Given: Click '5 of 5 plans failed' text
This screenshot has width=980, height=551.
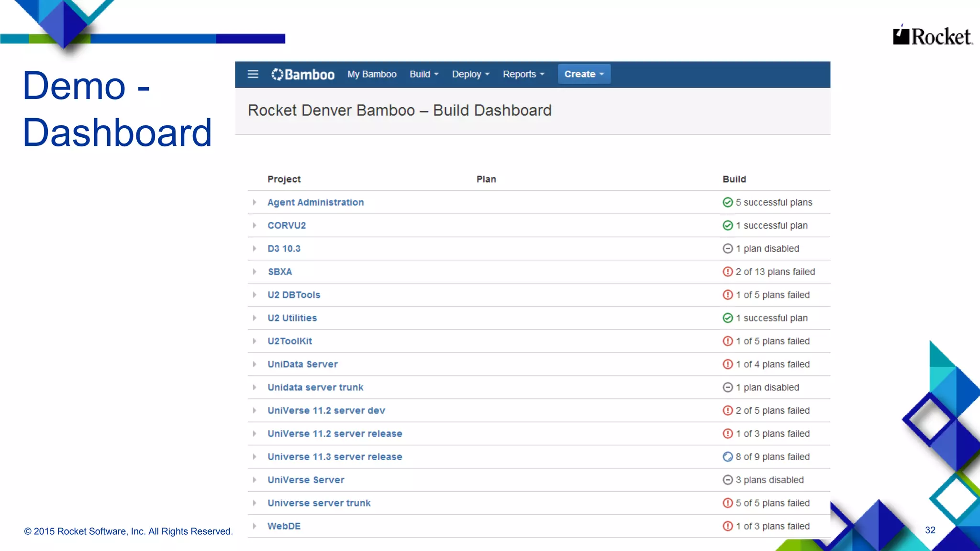Looking at the screenshot, I should (x=773, y=503).
